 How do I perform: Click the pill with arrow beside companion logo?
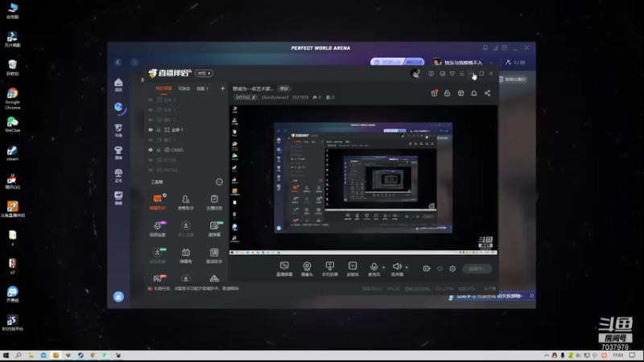[204, 73]
